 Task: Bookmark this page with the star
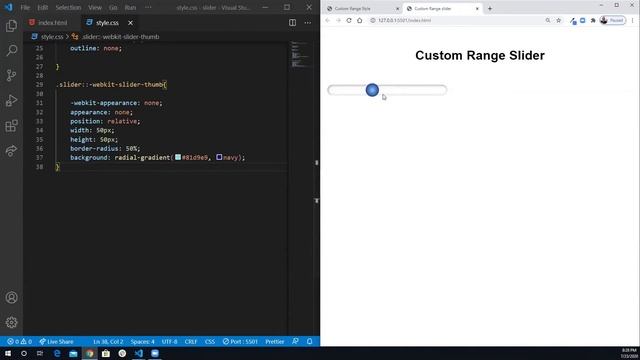coord(559,20)
